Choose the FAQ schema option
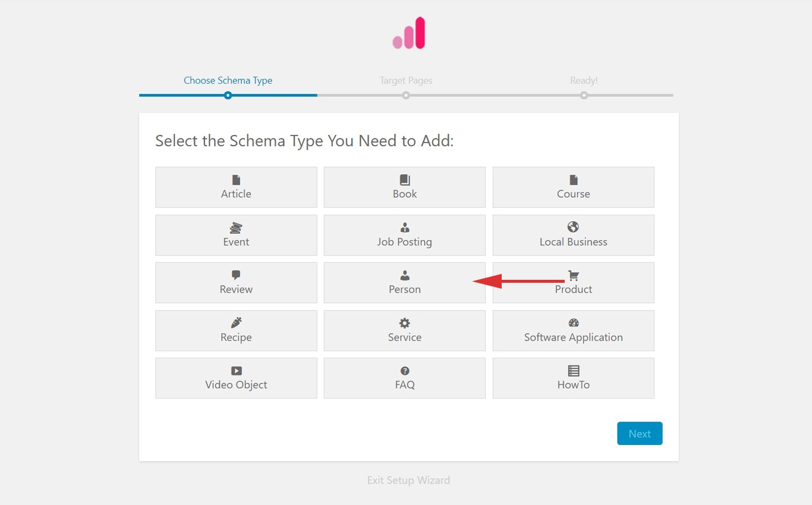The width and height of the screenshot is (812, 505). tap(404, 378)
